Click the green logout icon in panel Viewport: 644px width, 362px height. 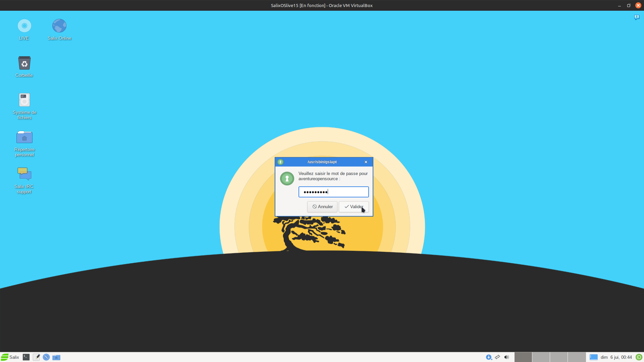[x=639, y=357]
